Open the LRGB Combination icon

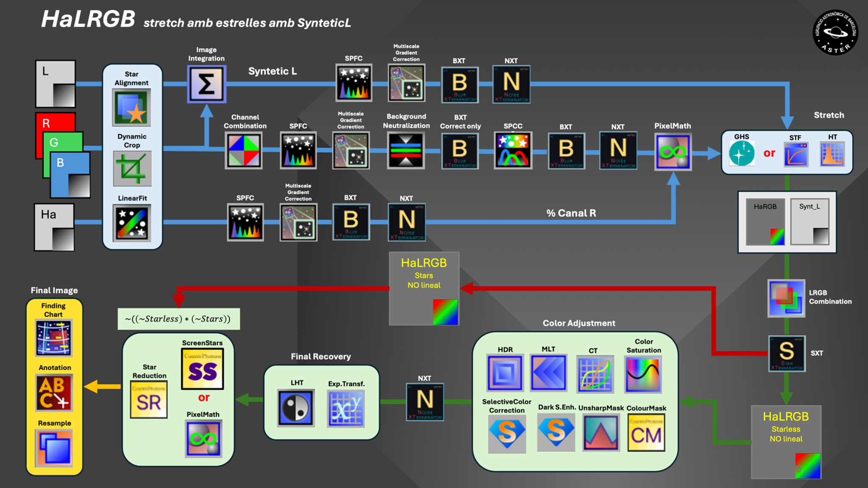click(787, 298)
